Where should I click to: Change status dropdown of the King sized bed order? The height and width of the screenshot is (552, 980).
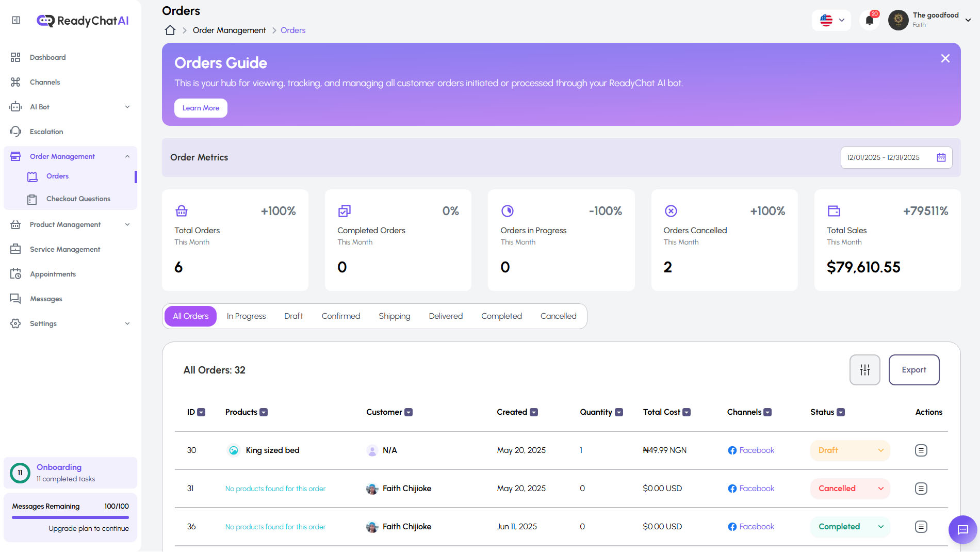[x=850, y=450]
